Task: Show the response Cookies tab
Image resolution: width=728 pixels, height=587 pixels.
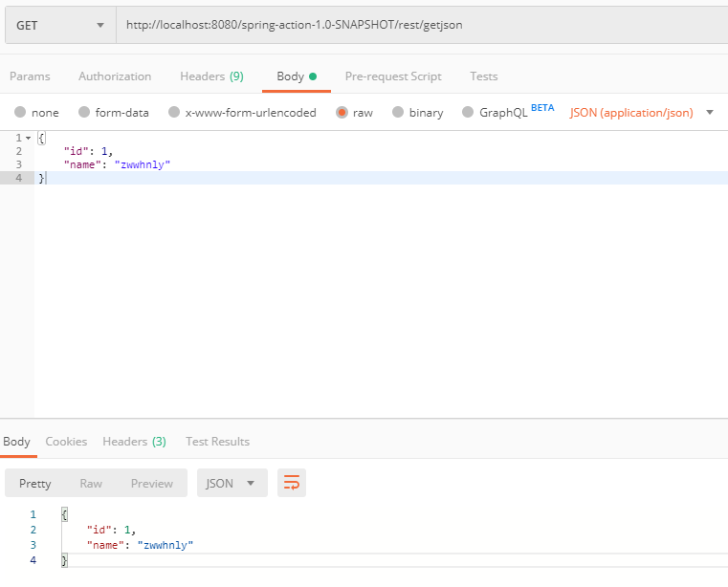Action: 66,442
